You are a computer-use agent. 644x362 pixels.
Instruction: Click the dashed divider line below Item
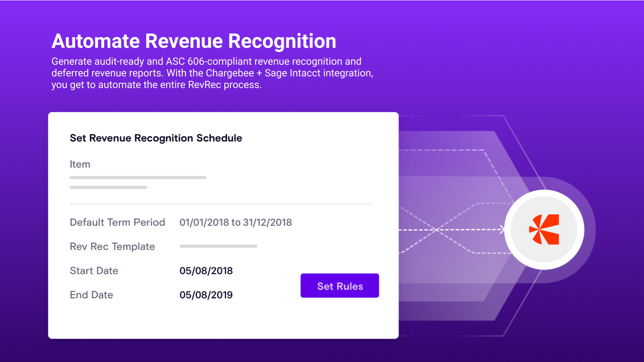point(220,204)
